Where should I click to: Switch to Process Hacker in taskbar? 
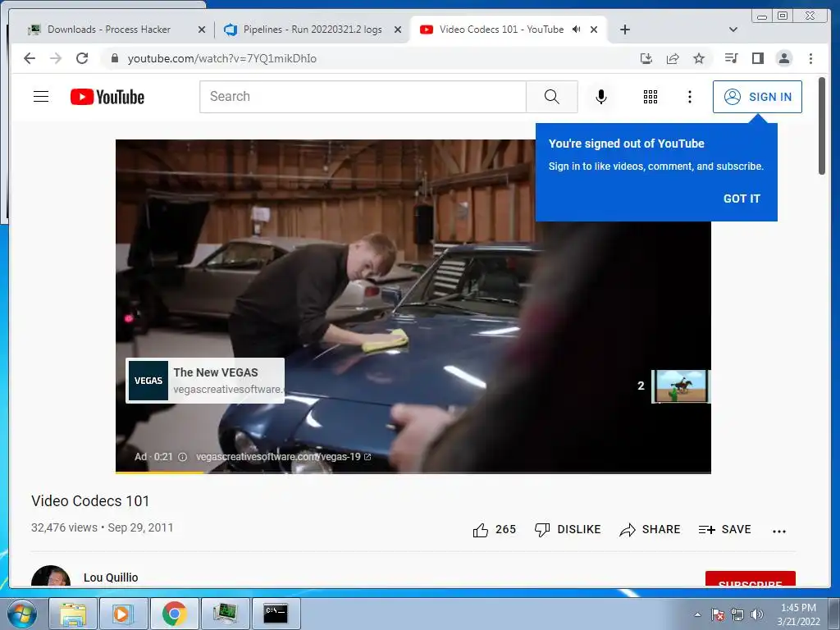225,614
